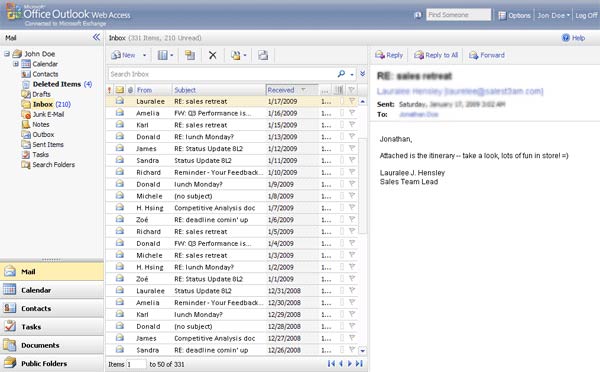Screen dimensions: 600x372
Task: Collapse the Mail navigation pane
Action: (x=96, y=37)
